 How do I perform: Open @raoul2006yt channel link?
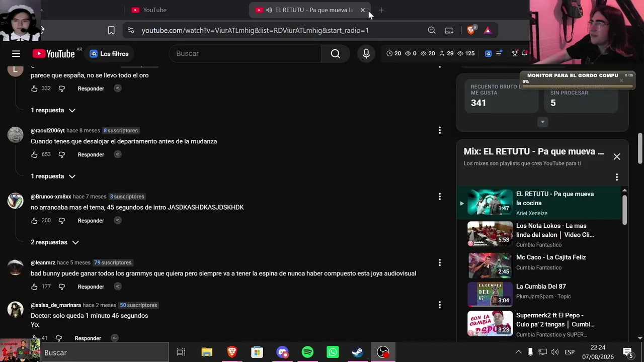click(x=48, y=131)
